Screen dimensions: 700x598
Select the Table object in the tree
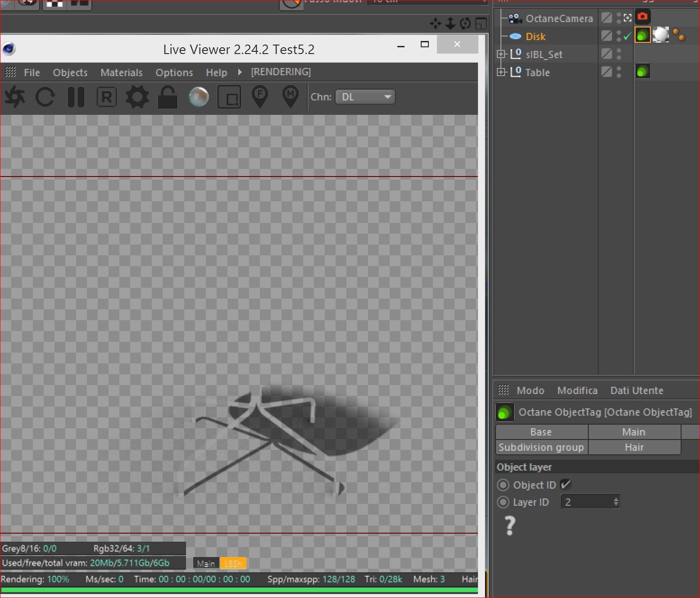pyautogui.click(x=537, y=72)
